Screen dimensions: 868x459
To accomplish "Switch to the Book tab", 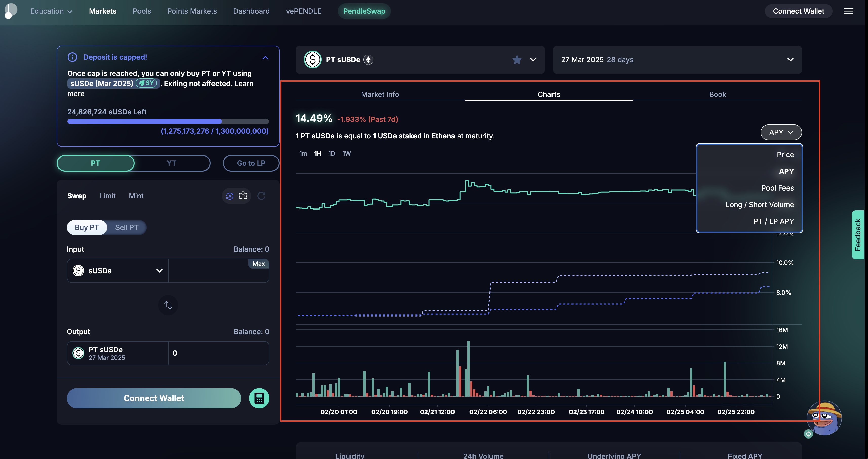I will tap(717, 94).
